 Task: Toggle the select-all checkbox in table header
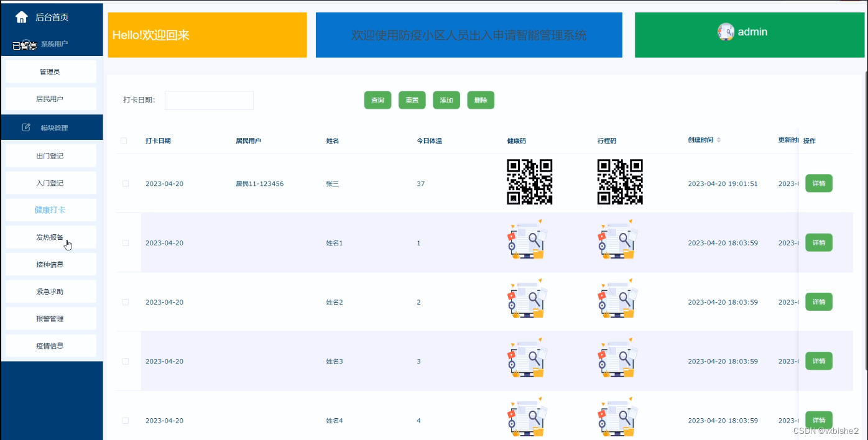(124, 141)
